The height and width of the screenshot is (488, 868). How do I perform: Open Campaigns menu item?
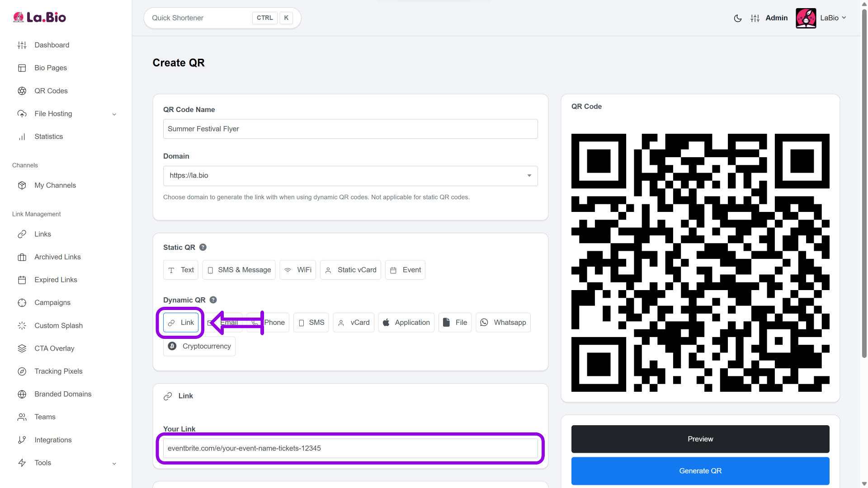tap(52, 303)
